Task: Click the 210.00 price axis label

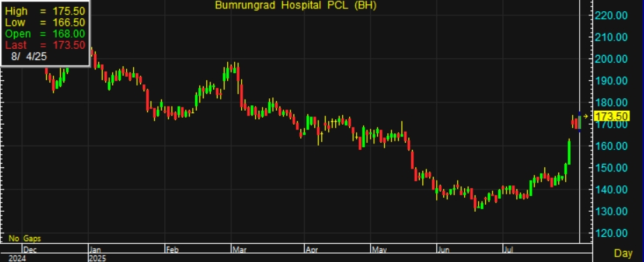Action: (x=611, y=37)
